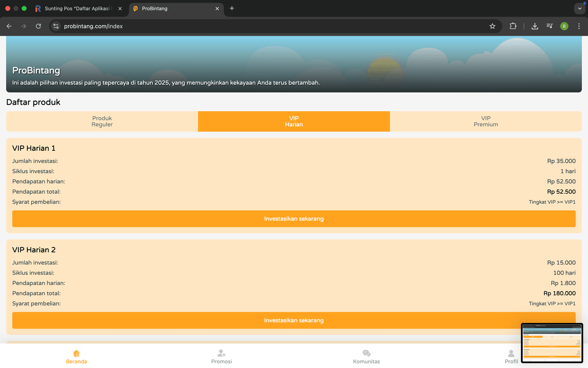Viewport: 588px width, 368px height.
Task: Open the Beranda home icon
Action: [76, 353]
